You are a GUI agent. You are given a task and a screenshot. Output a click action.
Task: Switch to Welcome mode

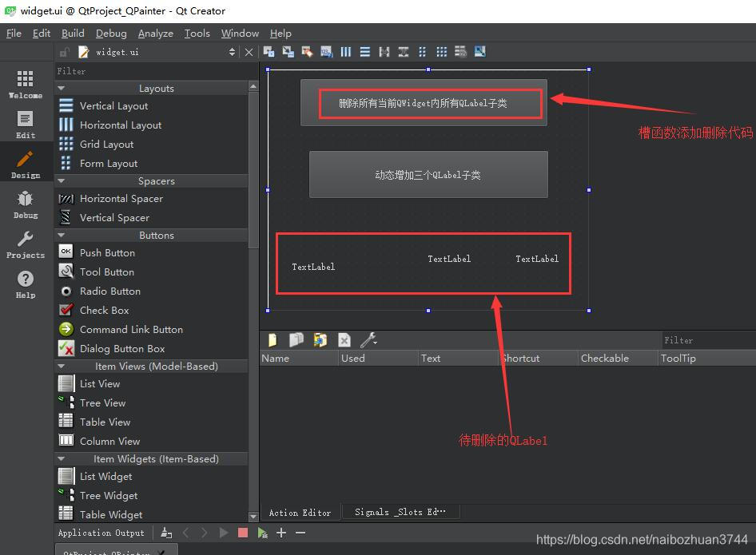click(25, 85)
